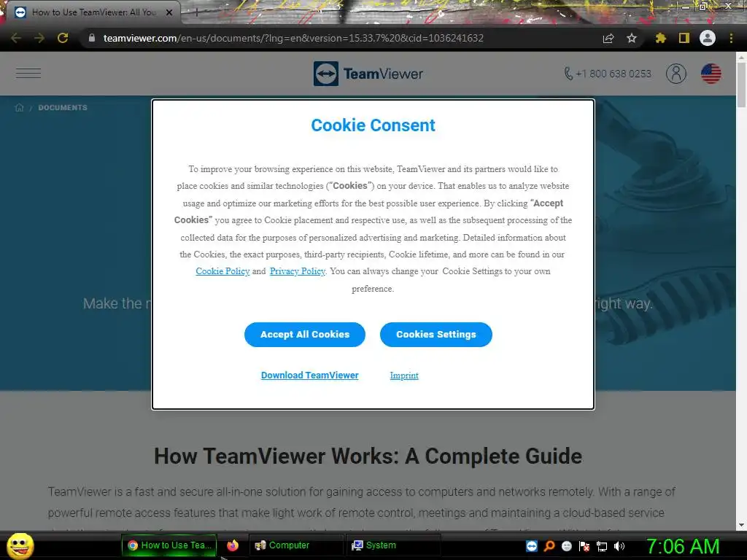Click the share page icon in address bar
Image resolution: width=747 pixels, height=560 pixels.
coord(608,38)
